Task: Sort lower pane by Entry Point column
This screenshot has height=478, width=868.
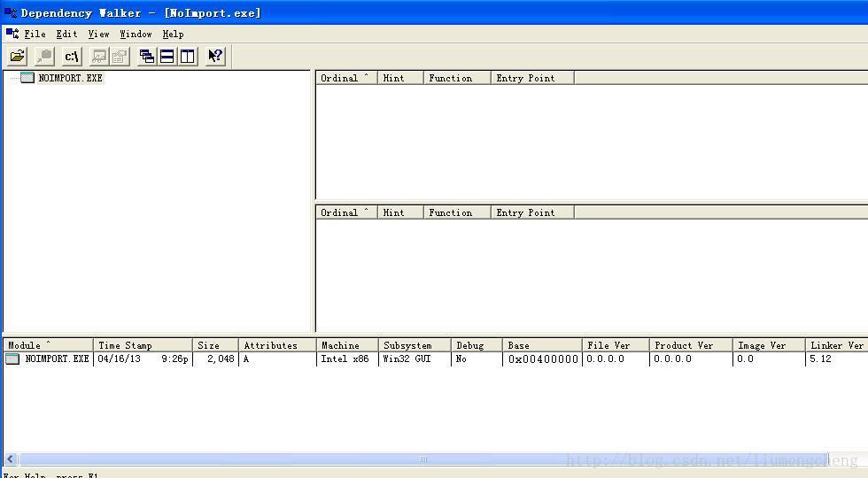Action: [532, 212]
